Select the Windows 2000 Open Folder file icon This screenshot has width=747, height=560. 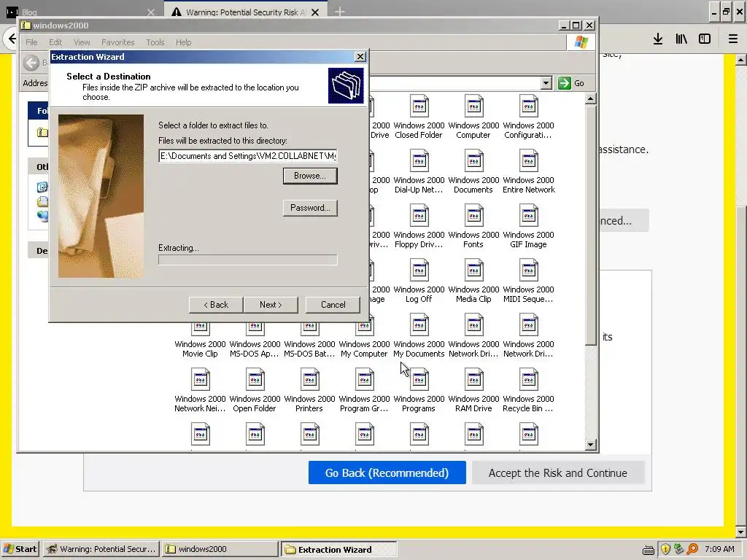pyautogui.click(x=255, y=380)
